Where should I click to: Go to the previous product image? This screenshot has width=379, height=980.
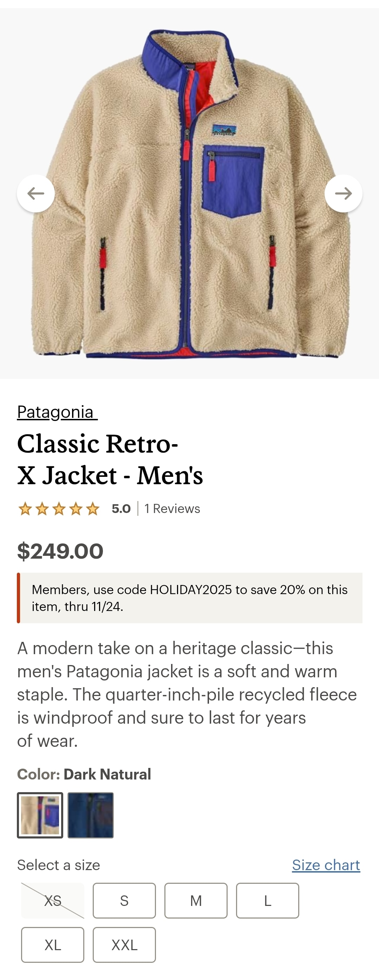click(x=36, y=193)
